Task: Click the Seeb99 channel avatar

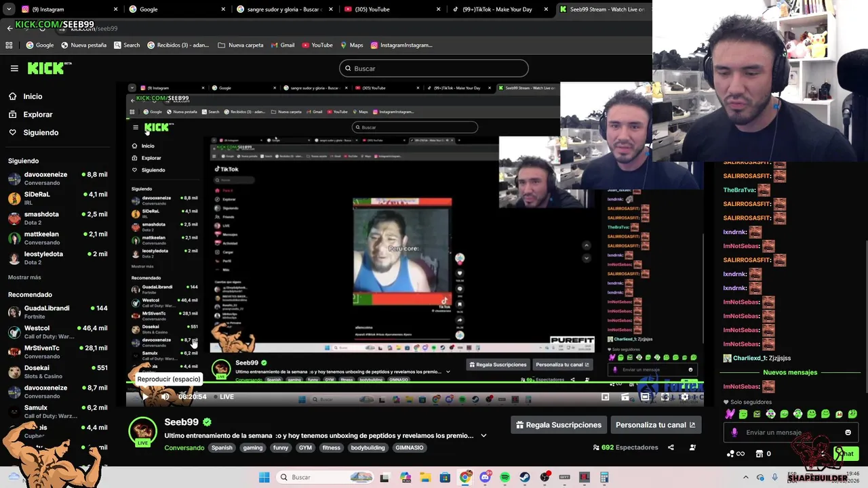Action: (x=142, y=431)
